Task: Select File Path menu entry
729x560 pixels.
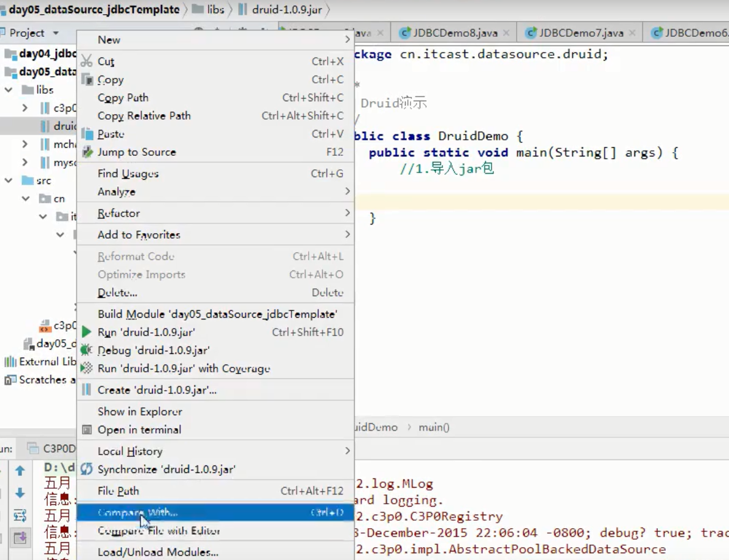Action: (x=215, y=491)
